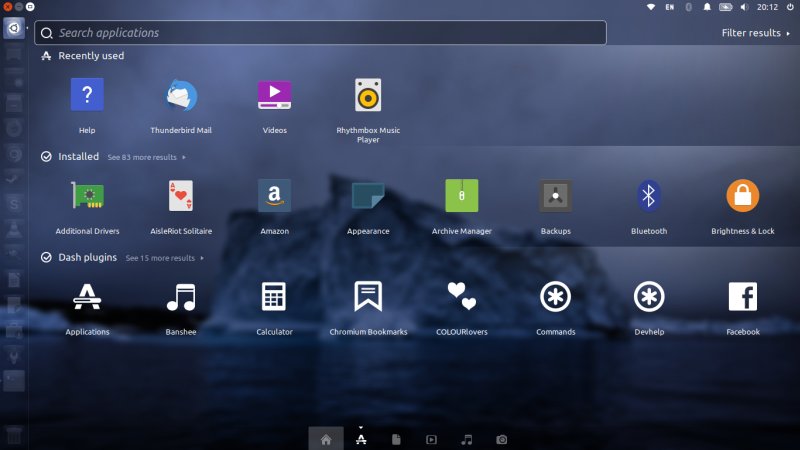The width and height of the screenshot is (800, 450).
Task: Open the sound volume indicator
Action: [x=744, y=7]
